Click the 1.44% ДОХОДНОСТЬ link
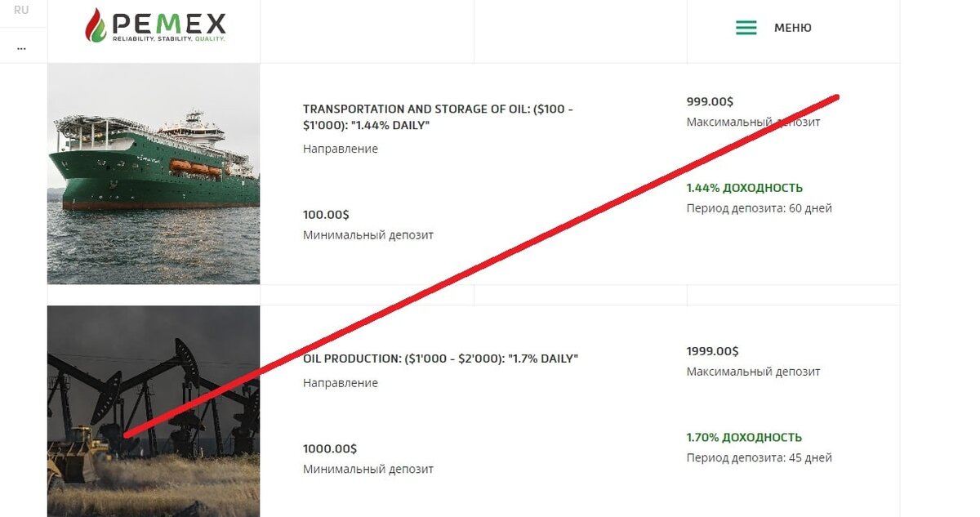Viewport: 980px width, 517px height. pos(744,187)
